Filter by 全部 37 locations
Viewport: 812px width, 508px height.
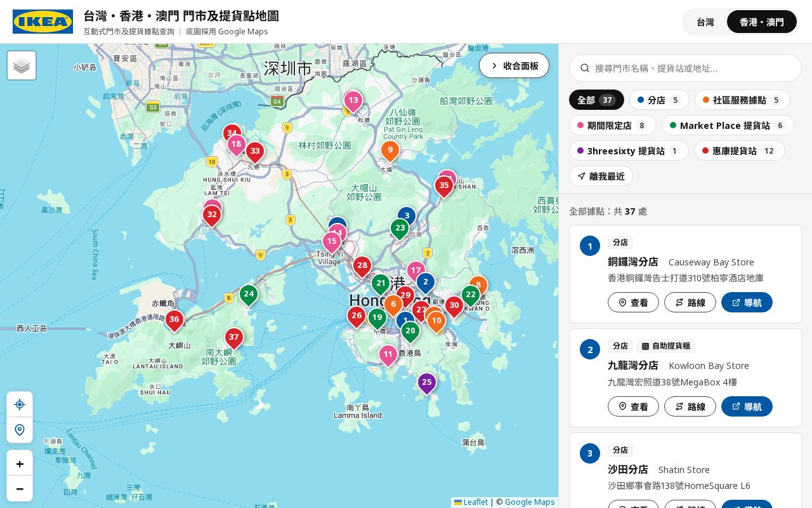pos(596,100)
